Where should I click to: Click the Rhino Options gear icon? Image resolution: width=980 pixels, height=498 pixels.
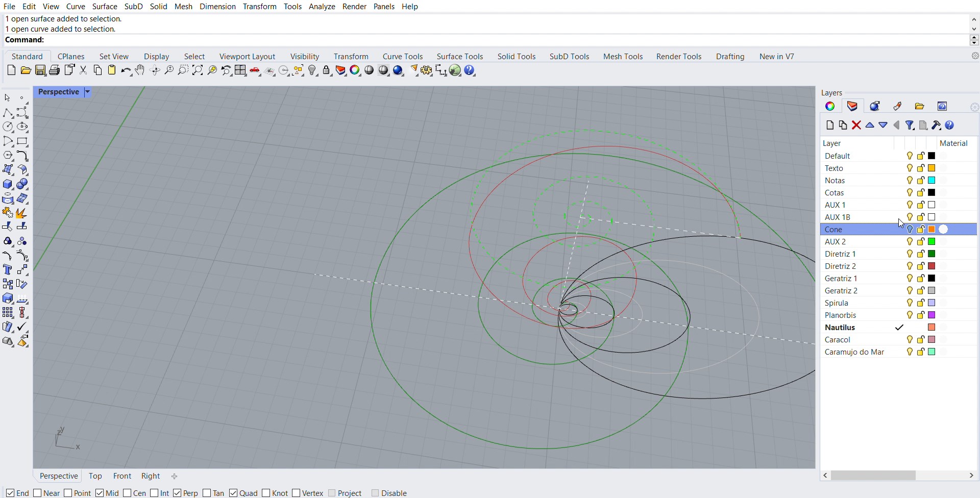tap(427, 70)
